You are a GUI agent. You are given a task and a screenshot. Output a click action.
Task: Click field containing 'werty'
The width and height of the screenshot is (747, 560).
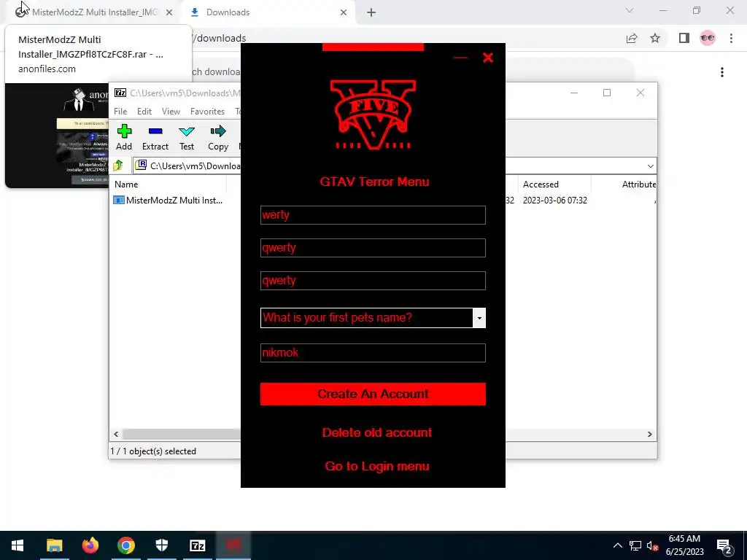[x=373, y=215]
